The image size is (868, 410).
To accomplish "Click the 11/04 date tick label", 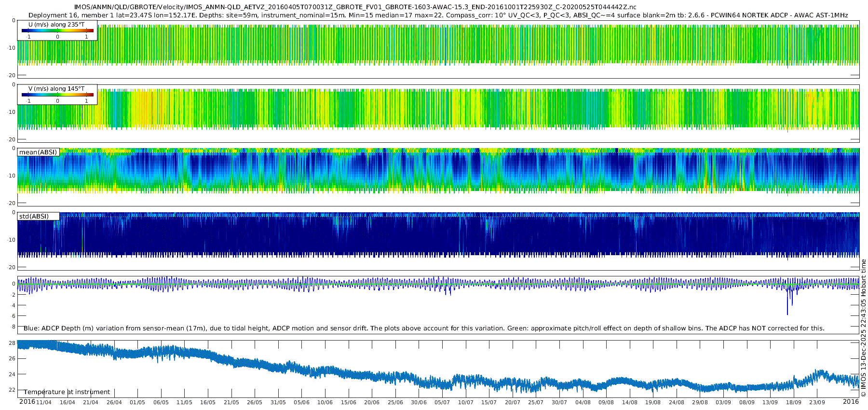I will (x=43, y=402).
